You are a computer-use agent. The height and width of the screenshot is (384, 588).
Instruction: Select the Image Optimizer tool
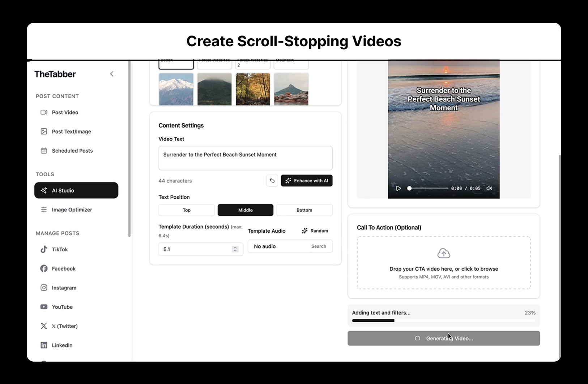[x=72, y=210]
